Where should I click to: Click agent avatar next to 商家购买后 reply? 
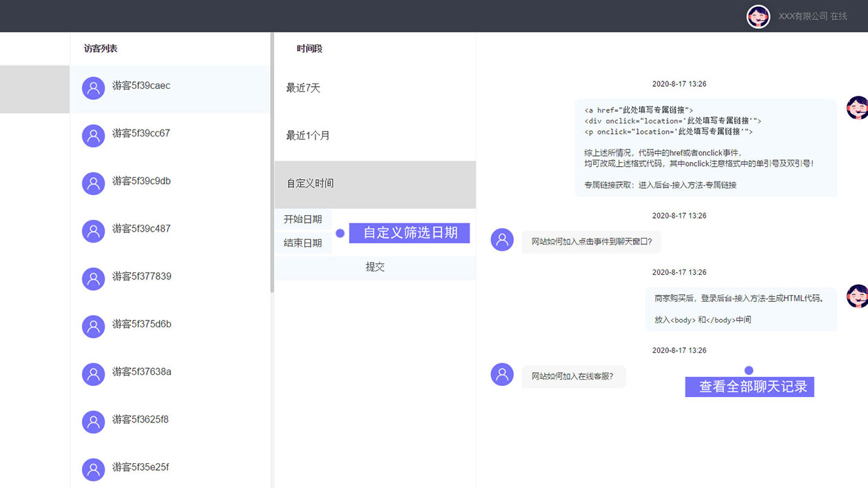point(858,296)
